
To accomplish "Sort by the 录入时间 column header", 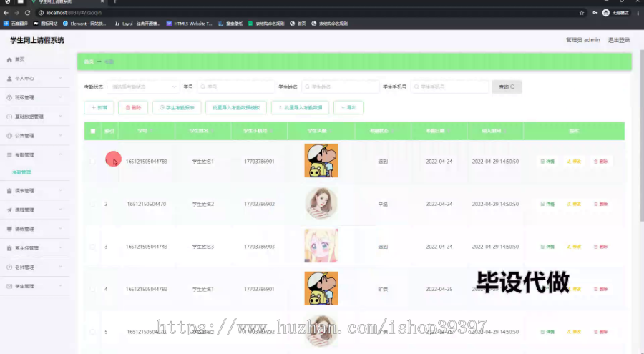I will coord(495,131).
